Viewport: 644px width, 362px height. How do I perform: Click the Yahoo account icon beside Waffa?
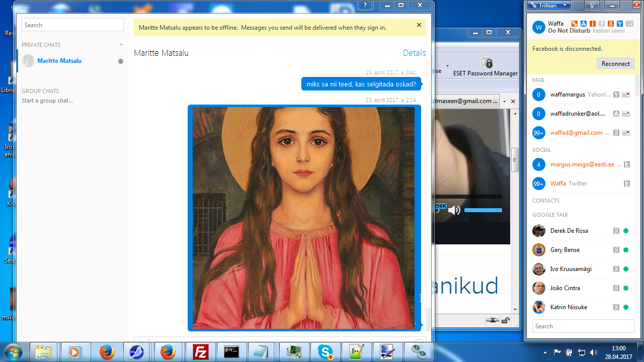point(620,24)
